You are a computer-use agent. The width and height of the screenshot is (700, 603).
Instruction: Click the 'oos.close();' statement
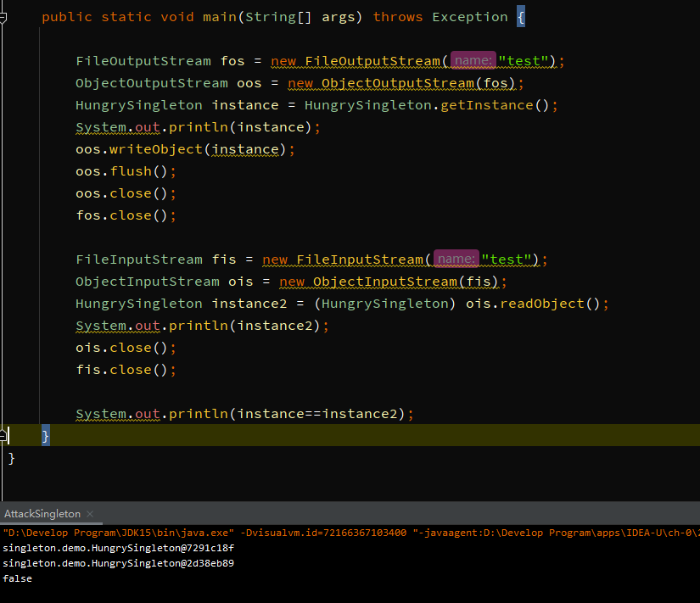point(126,193)
